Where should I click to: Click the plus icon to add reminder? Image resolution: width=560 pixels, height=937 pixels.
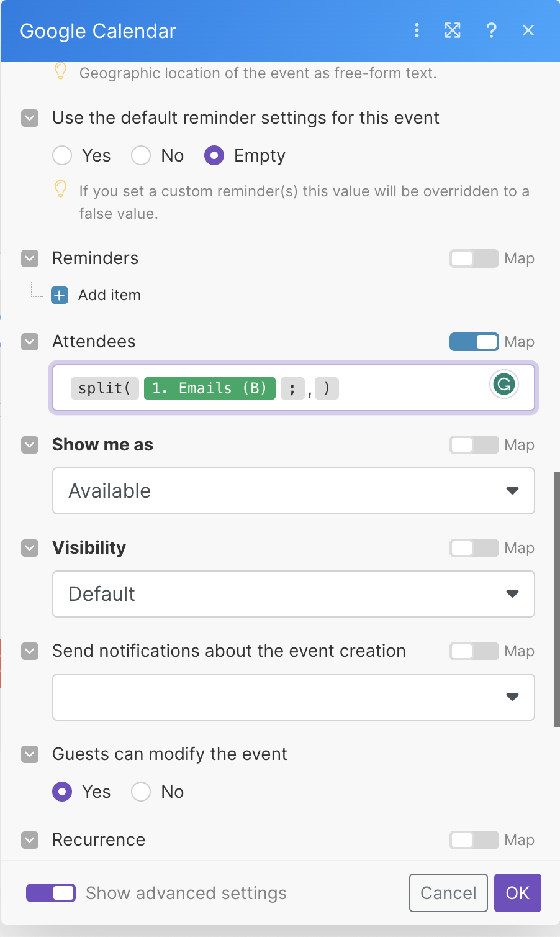point(60,295)
